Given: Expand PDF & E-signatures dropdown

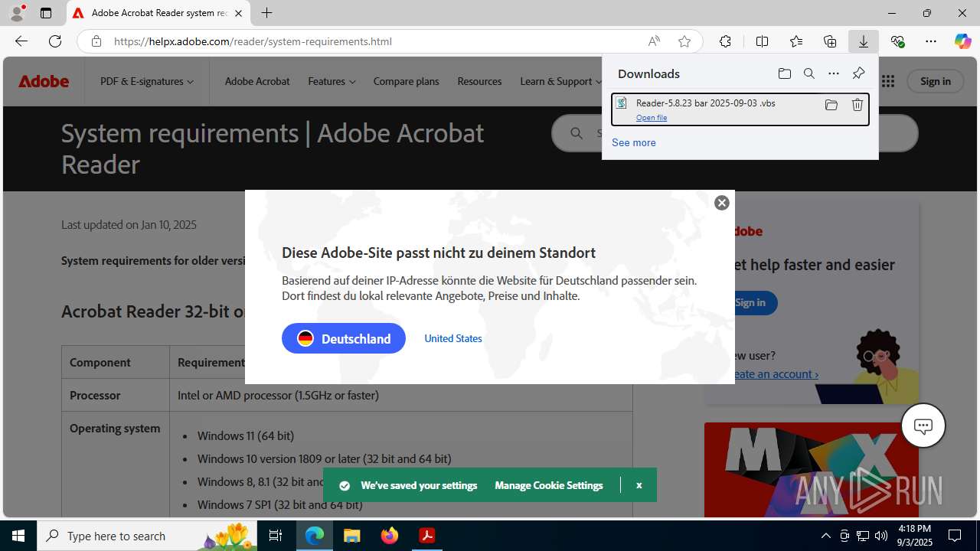Looking at the screenshot, I should (x=147, y=81).
